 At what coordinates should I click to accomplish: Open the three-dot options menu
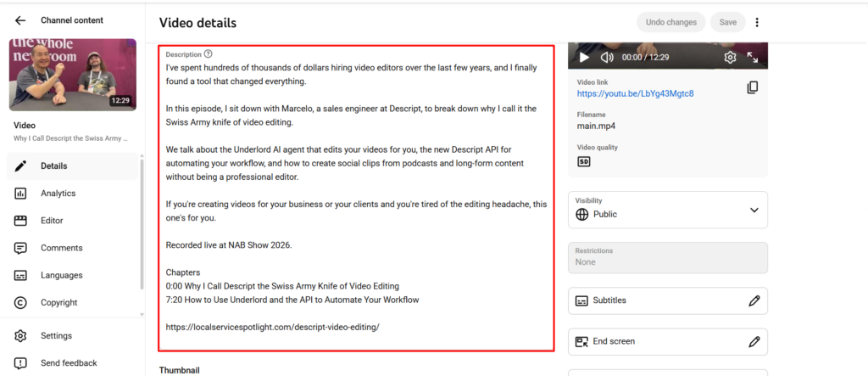pyautogui.click(x=757, y=22)
